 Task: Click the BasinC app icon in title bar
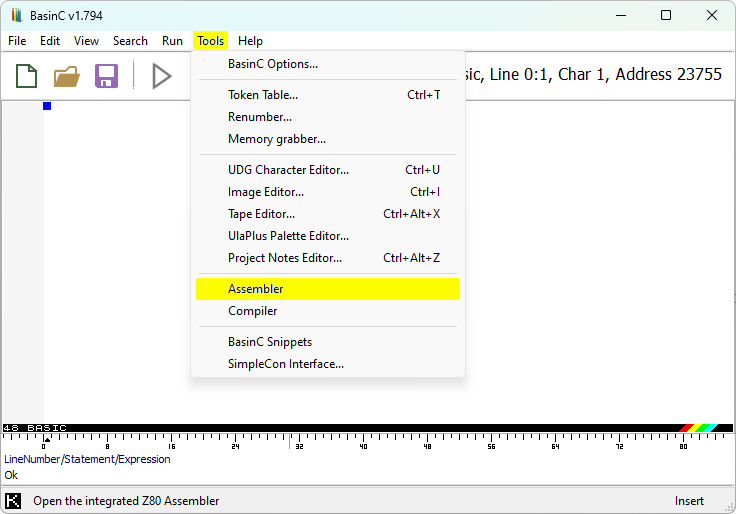click(16, 16)
